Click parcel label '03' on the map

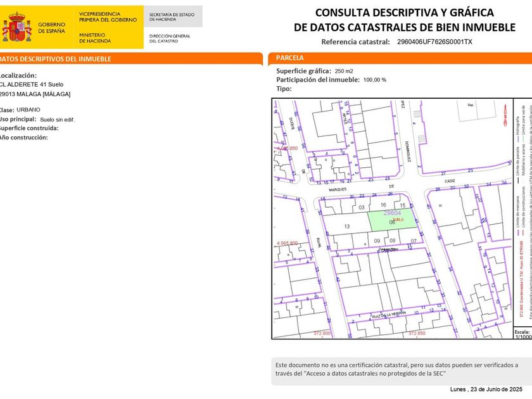(x=362, y=207)
